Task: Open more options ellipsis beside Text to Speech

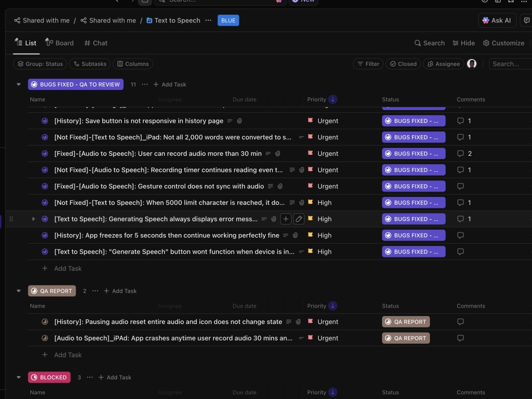Action: [x=209, y=20]
